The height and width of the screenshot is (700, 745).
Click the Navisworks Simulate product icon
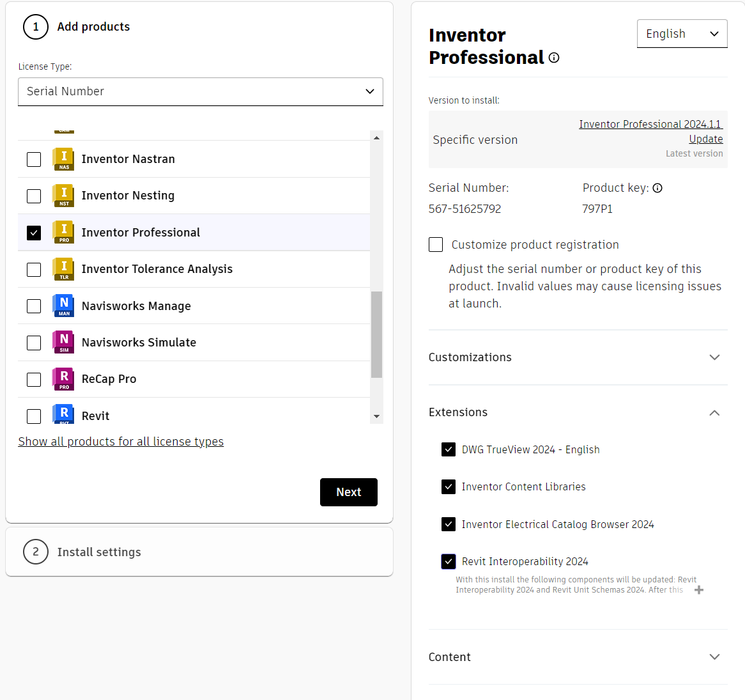tap(63, 343)
